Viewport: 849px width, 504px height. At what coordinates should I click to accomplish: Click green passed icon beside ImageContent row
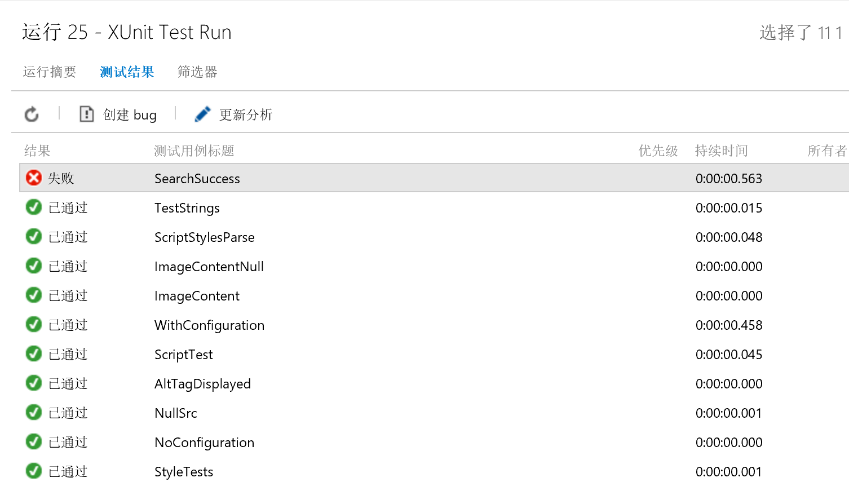pos(34,295)
